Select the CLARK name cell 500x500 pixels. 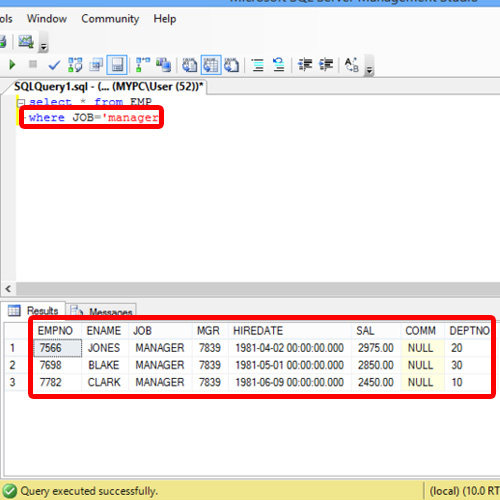click(x=104, y=382)
